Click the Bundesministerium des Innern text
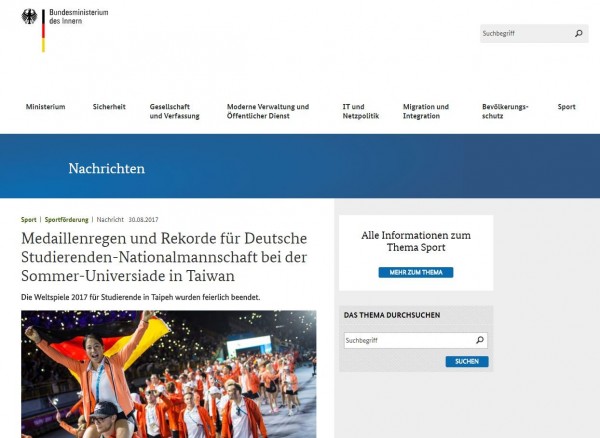The height and width of the screenshot is (438, 600). click(78, 17)
